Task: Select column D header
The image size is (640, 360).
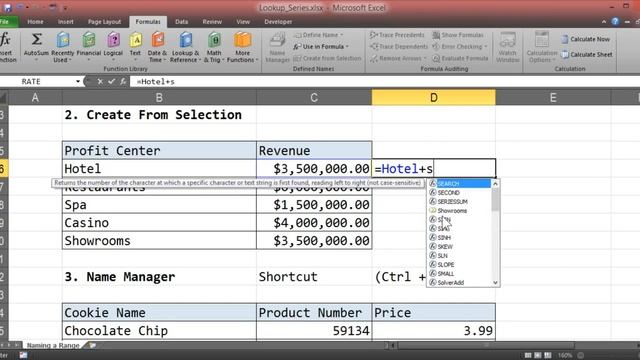Action: tap(433, 98)
